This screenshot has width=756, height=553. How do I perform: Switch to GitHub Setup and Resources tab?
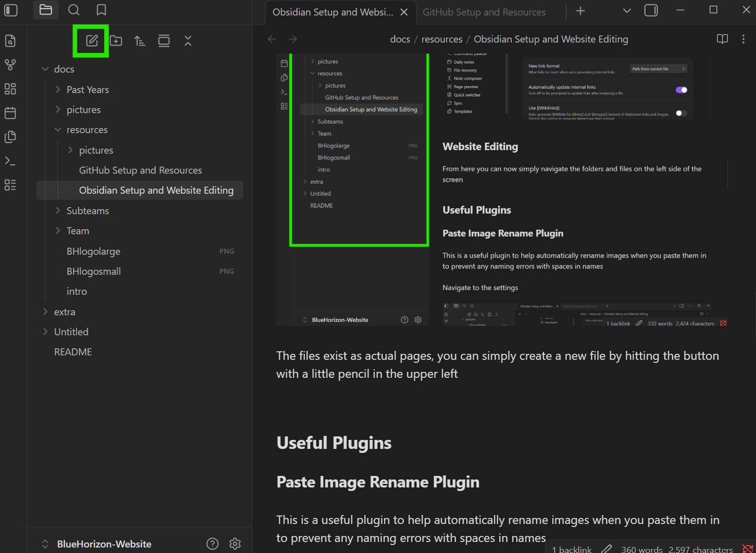[x=484, y=12]
